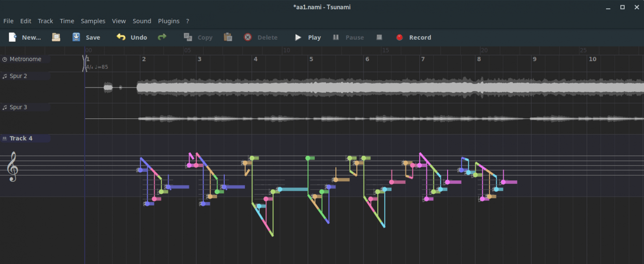Open the ? help menu
Screen dimensions: 644x264
[x=188, y=21]
